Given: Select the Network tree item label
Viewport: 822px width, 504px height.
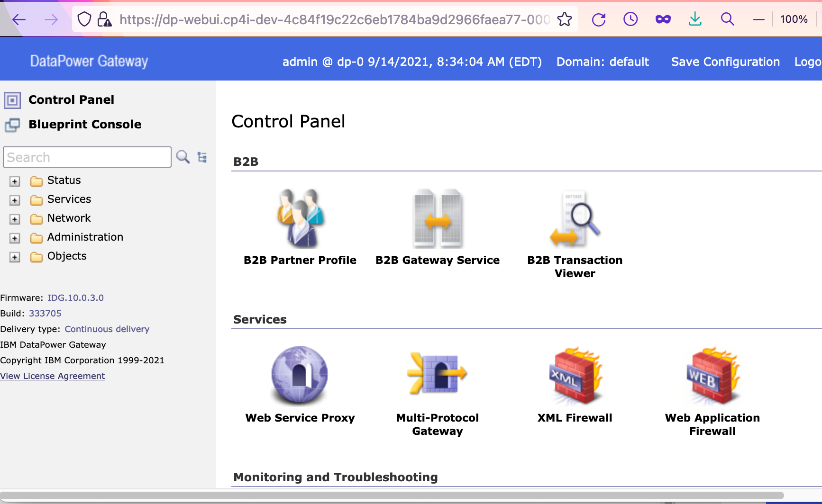Looking at the screenshot, I should click(69, 218).
